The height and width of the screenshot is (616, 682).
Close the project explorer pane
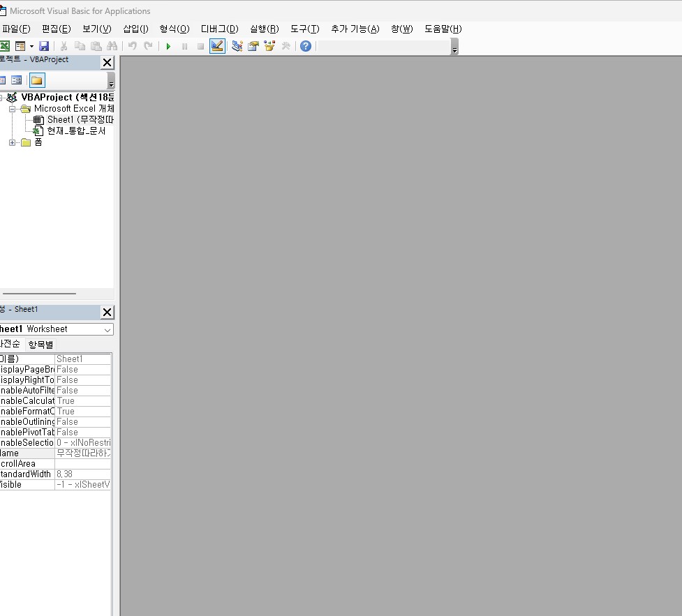[x=107, y=63]
